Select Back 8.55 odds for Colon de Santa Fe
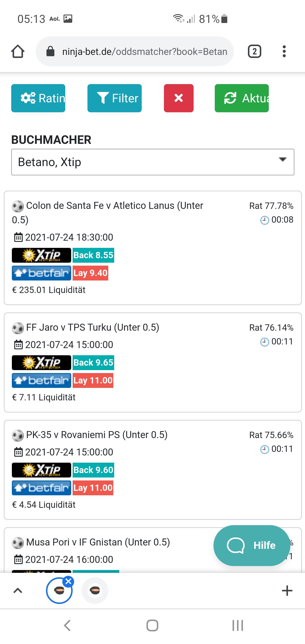 click(93, 255)
